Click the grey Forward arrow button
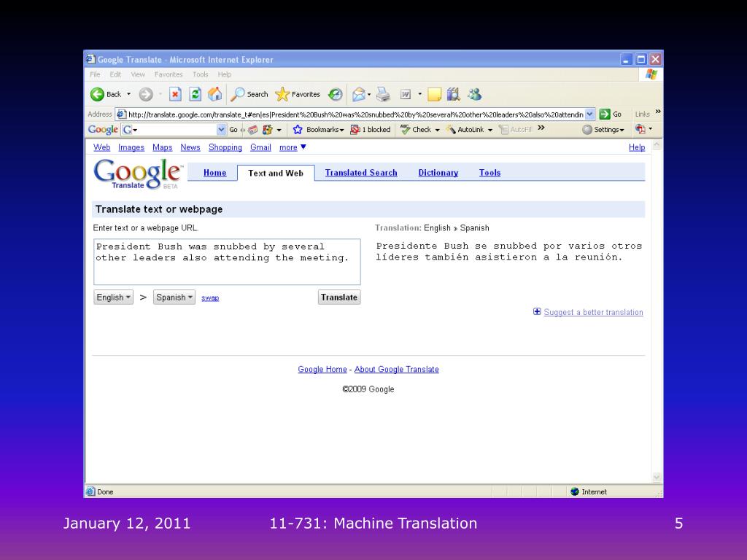Screen dimensions: 747x560 click(146, 94)
